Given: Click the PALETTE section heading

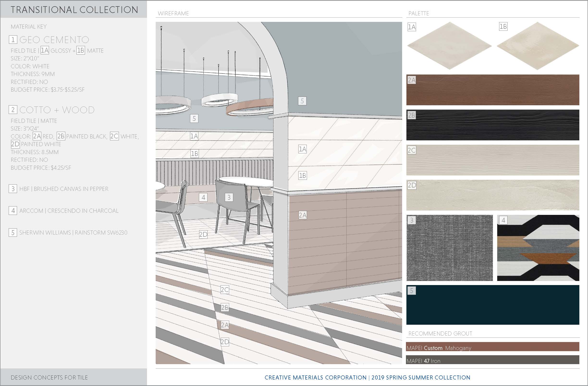Looking at the screenshot, I should tap(419, 13).
